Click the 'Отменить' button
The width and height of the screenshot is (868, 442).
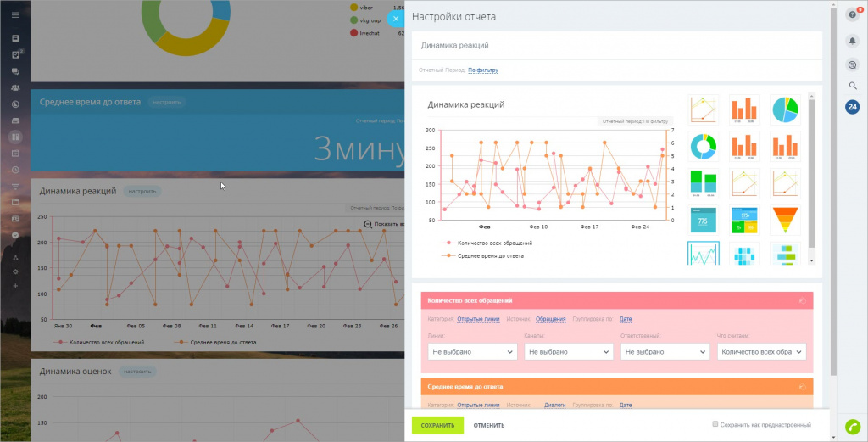tap(489, 425)
